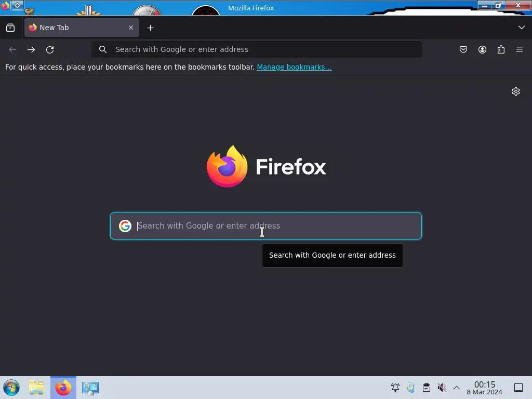
Task: Open the Save to Pocket icon
Action: 463,49
